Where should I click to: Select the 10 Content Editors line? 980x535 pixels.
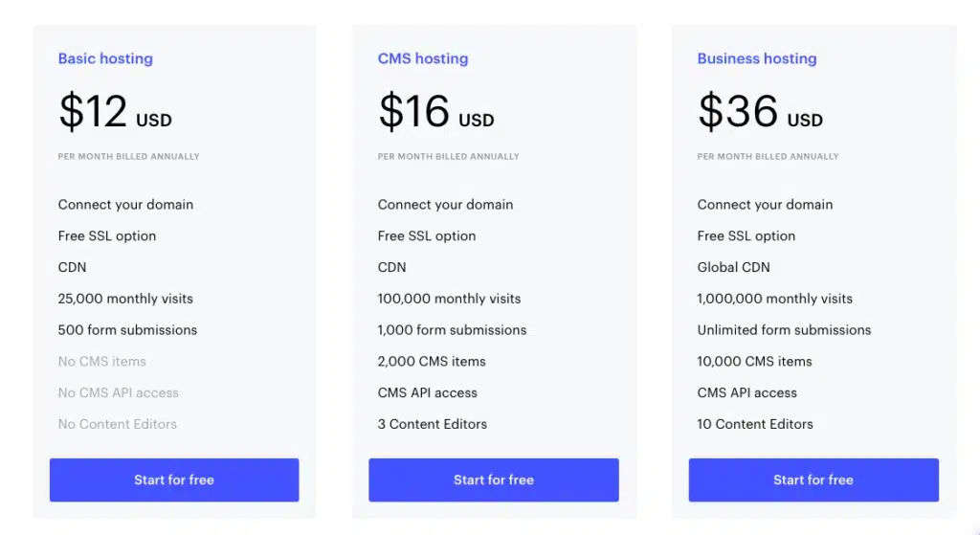755,424
